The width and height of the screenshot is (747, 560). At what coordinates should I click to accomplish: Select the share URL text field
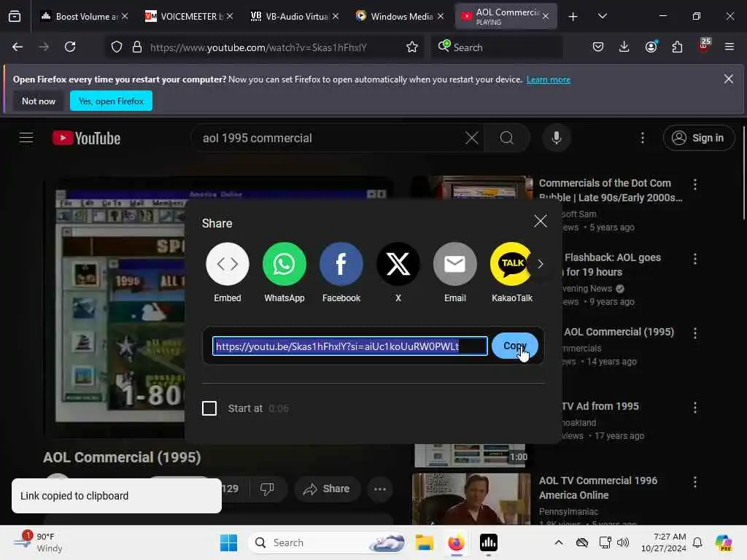349,346
